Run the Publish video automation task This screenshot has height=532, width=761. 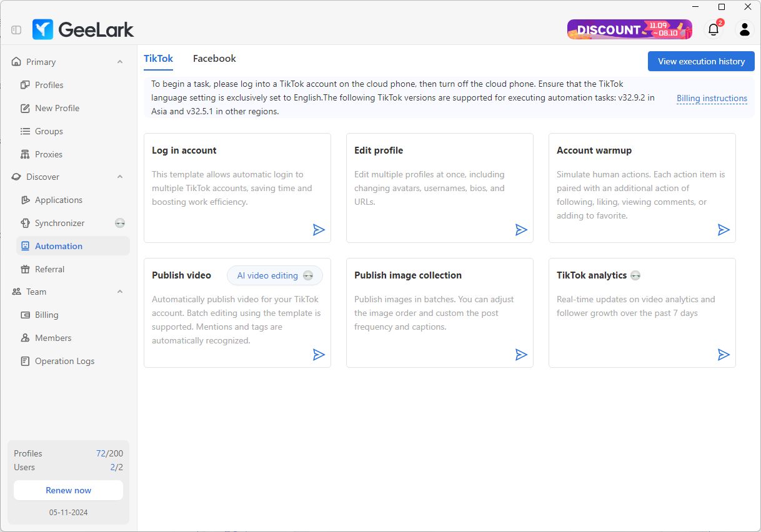(319, 355)
